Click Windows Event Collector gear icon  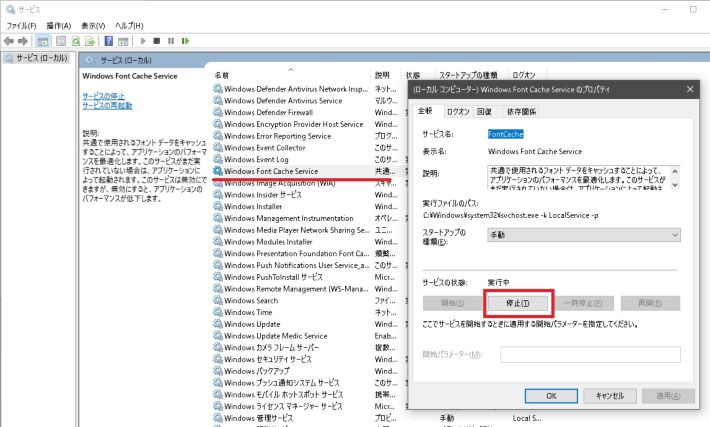click(218, 148)
